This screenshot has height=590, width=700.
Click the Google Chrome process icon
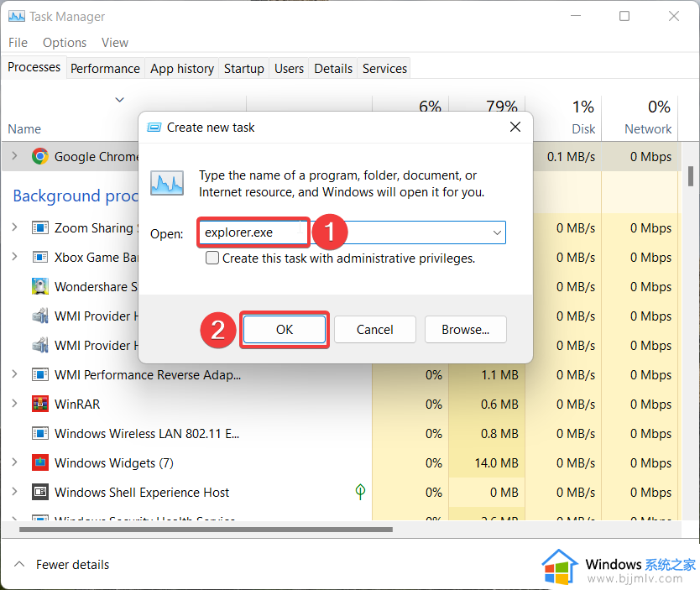coord(40,157)
